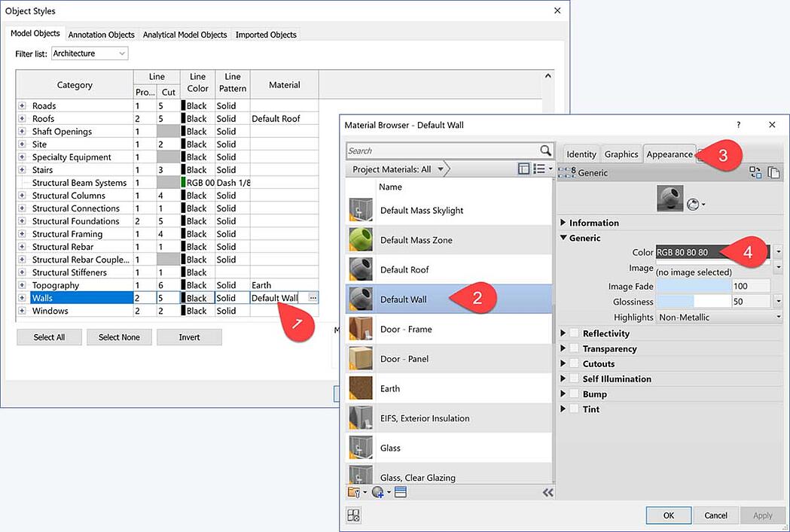Open the asset browser icon
The image size is (790, 532).
401,492
